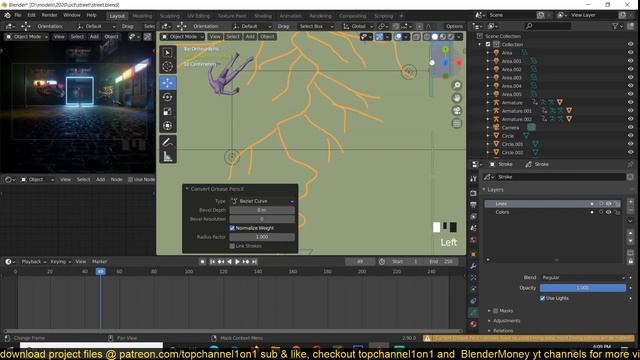Click the play animation button
This screenshot has height=360, width=640.
click(237, 262)
